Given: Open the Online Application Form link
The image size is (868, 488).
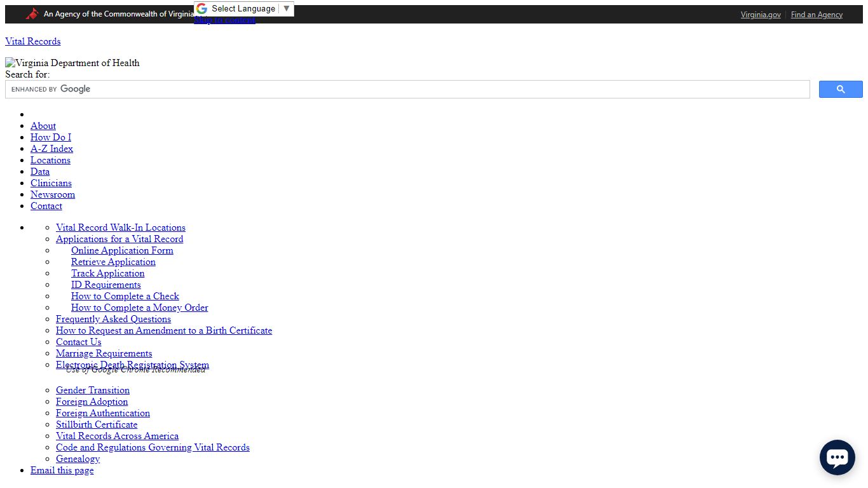Looking at the screenshot, I should point(122,250).
